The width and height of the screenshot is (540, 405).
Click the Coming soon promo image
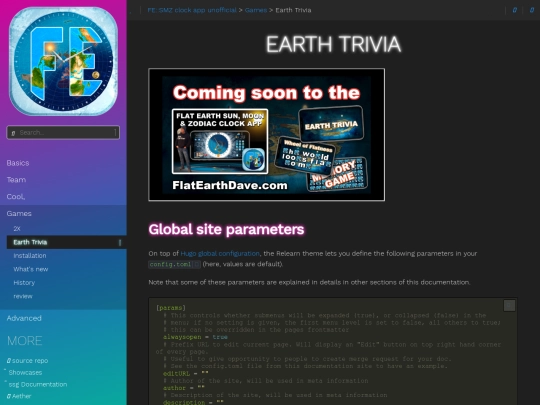267,135
